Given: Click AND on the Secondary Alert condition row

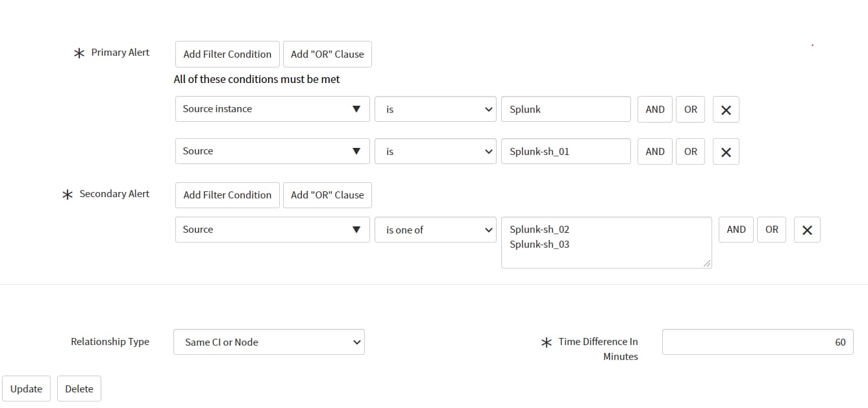Looking at the screenshot, I should click(x=736, y=229).
